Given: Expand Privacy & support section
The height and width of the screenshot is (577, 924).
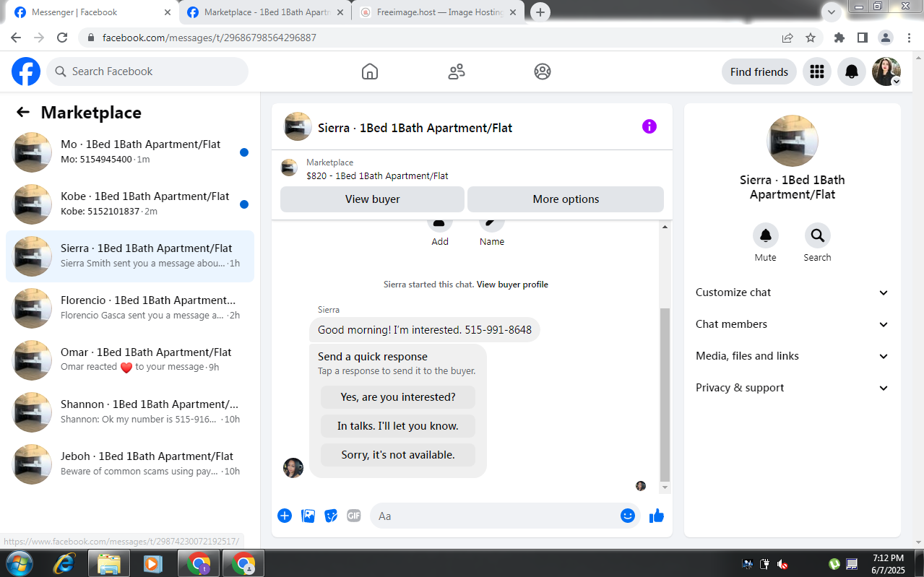Looking at the screenshot, I should coord(793,388).
